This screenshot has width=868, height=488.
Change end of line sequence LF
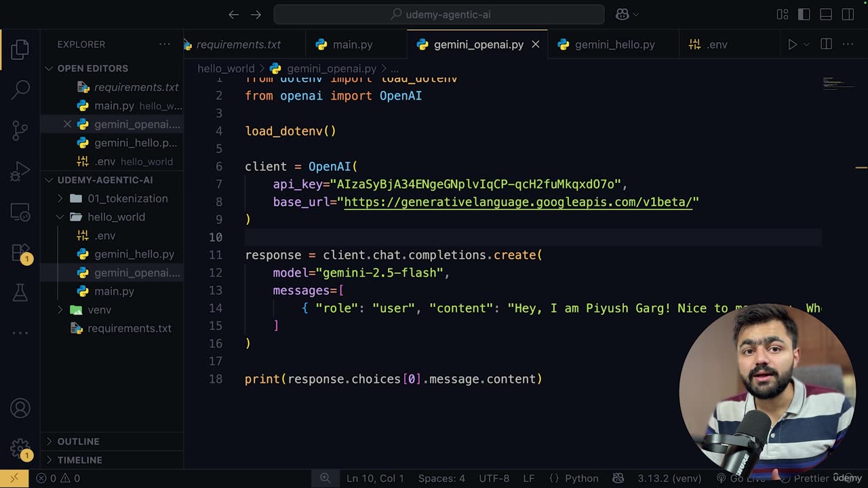pos(529,479)
